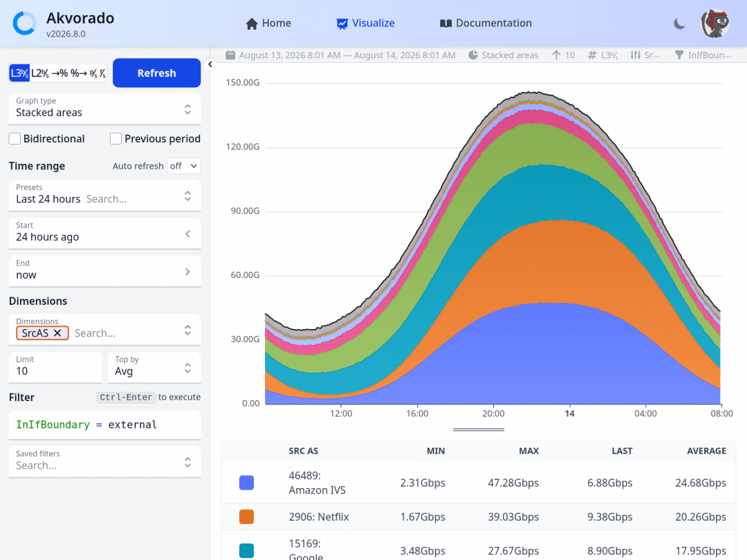Enable the Previous period checkbox
Viewport: 747px width, 560px height.
(116, 138)
